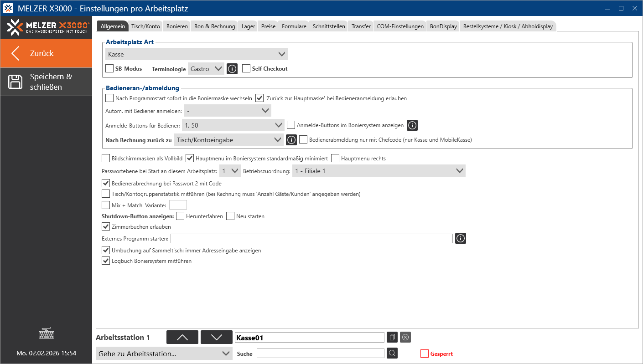
Task: Check Bildschirmmasken als Vollbild
Action: [106, 159]
